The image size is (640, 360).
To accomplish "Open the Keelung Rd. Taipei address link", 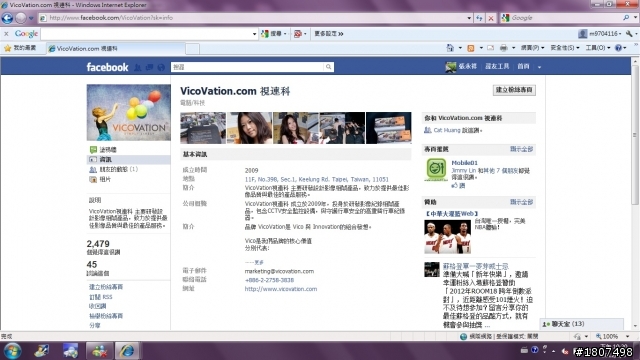I will [316, 179].
